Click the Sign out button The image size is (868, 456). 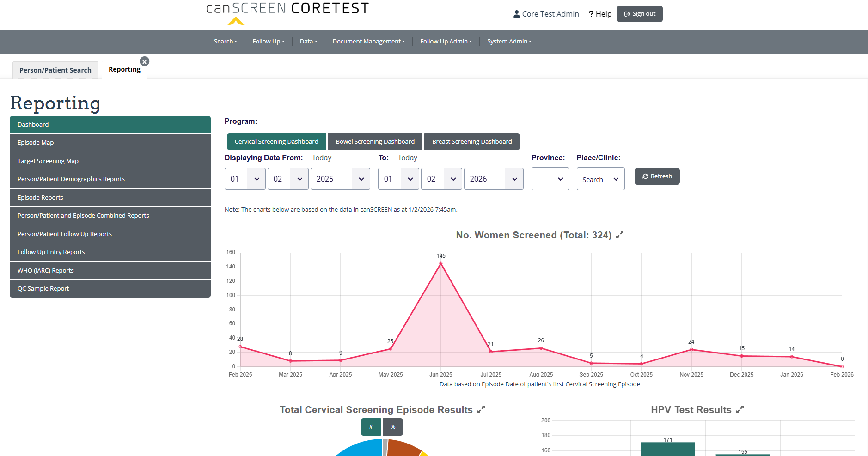(640, 14)
